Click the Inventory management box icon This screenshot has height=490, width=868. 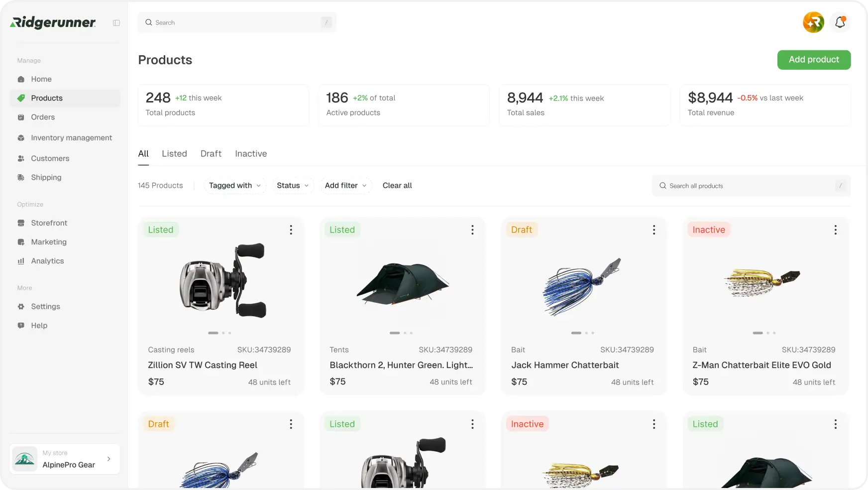pyautogui.click(x=21, y=138)
